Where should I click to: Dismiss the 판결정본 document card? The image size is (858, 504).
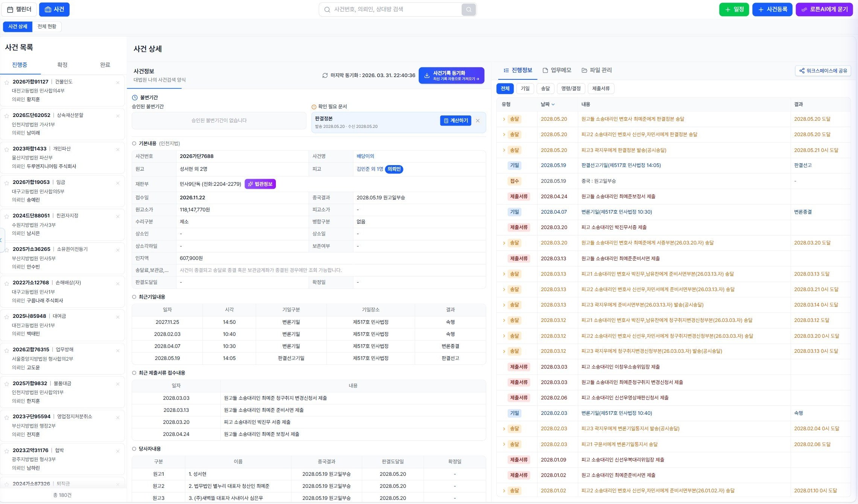coord(478,121)
